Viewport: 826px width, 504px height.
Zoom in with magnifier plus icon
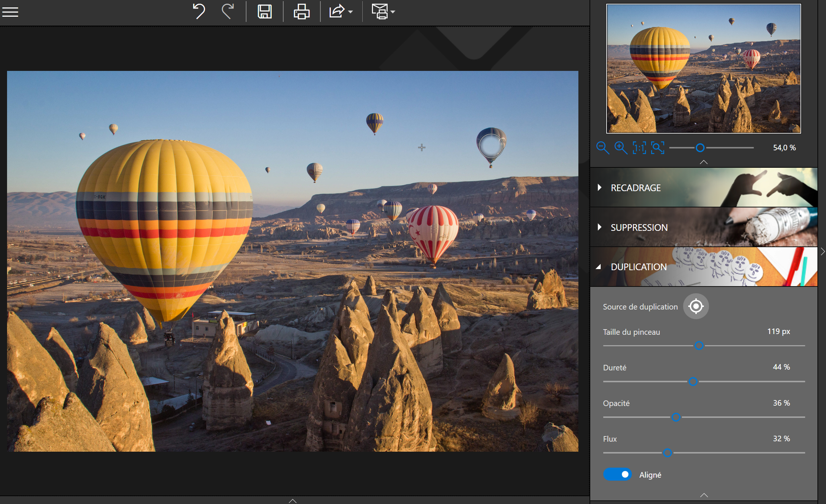point(621,148)
